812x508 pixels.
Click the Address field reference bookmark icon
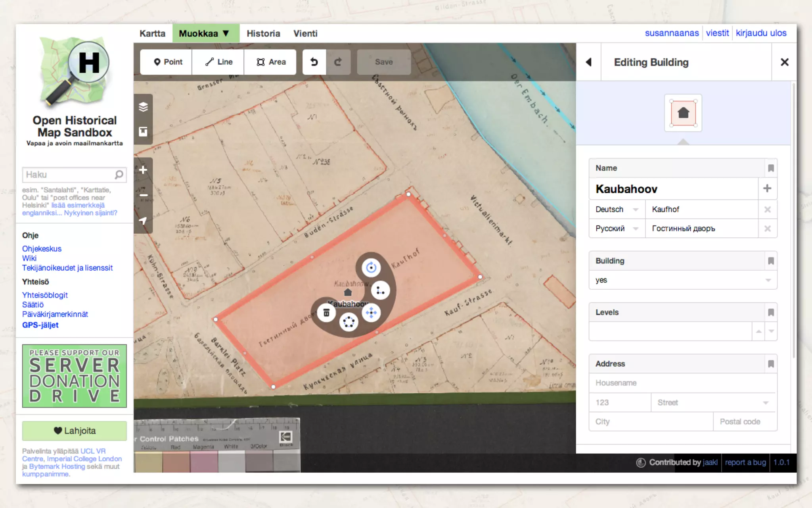(x=771, y=364)
